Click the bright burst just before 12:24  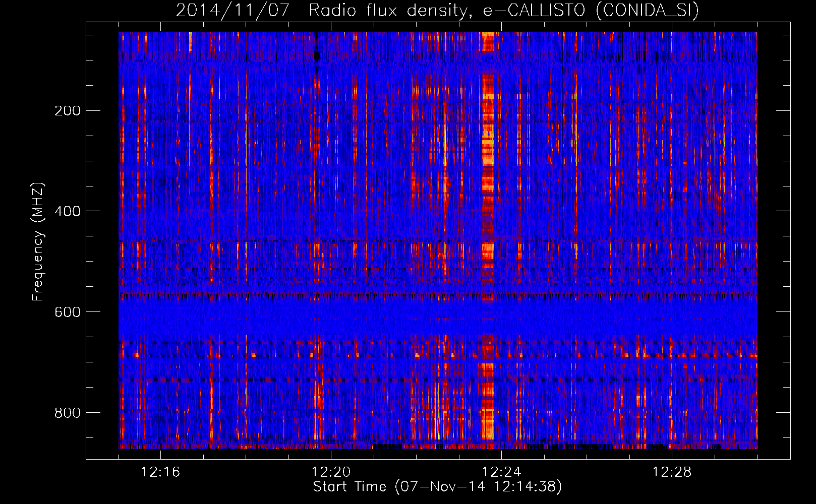[x=488, y=240]
